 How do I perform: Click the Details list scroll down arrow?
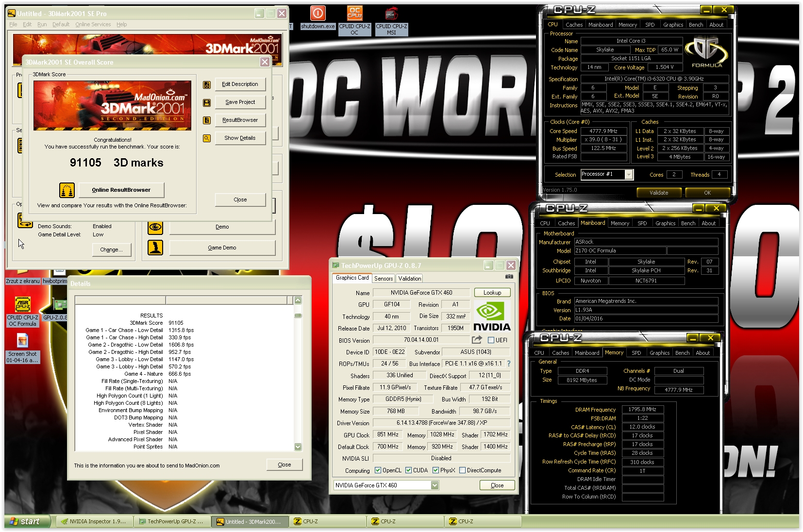pos(298,447)
